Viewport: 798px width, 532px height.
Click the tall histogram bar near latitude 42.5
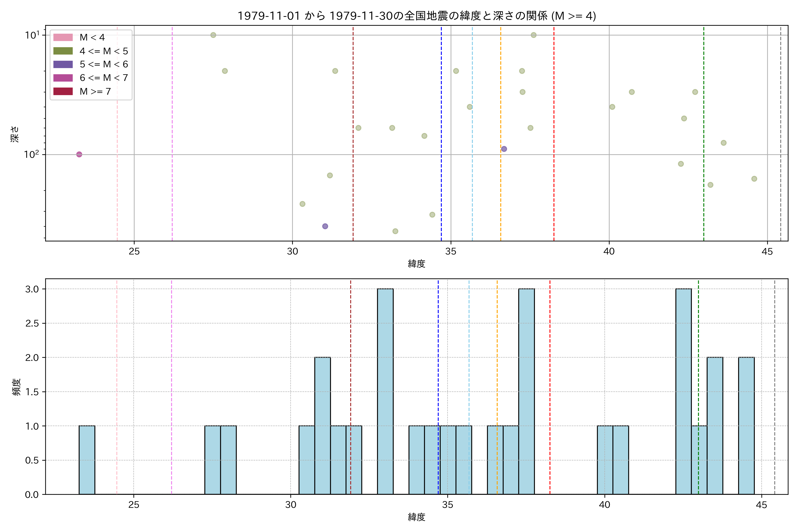[683, 392]
